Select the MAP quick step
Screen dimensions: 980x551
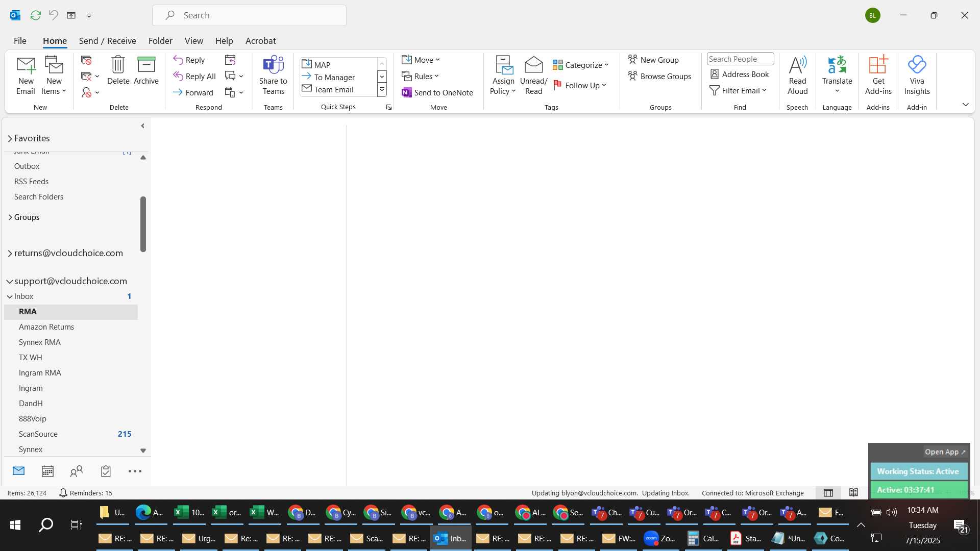(x=339, y=65)
